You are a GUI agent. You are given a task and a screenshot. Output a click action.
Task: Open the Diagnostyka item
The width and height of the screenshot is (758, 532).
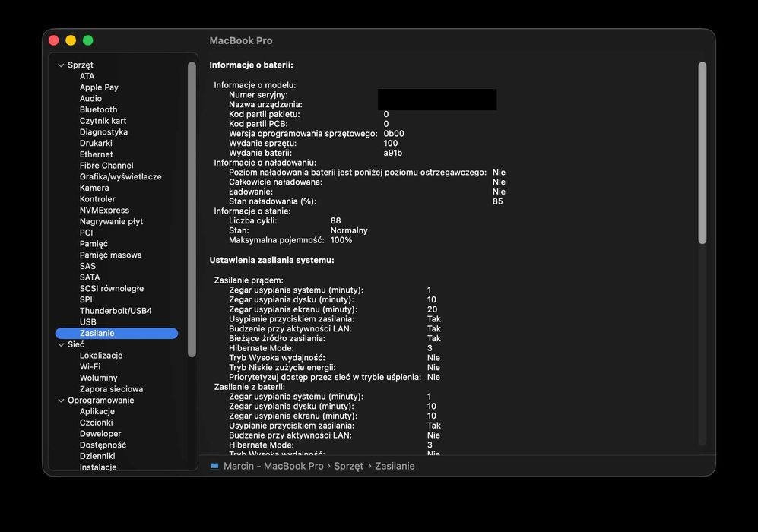[x=103, y=132]
